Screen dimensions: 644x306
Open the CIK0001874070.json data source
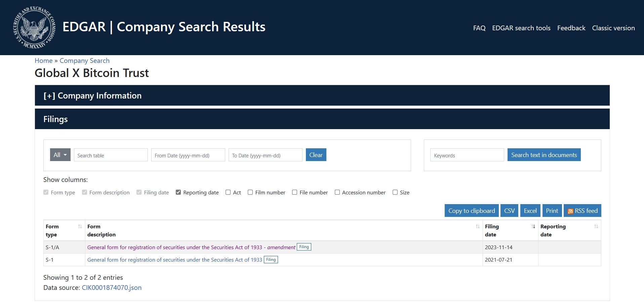pos(112,288)
